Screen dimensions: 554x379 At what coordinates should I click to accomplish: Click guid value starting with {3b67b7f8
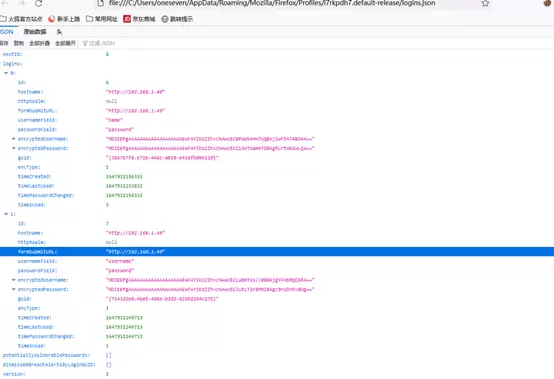click(x=162, y=158)
